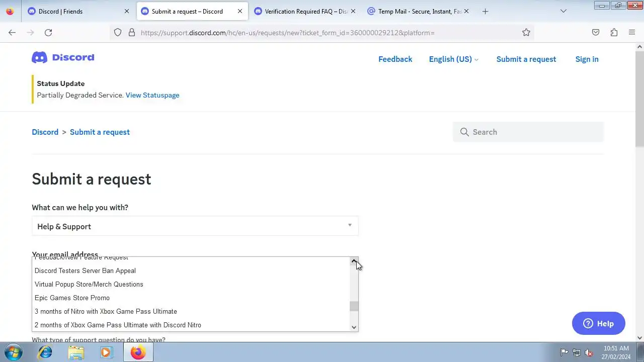The width and height of the screenshot is (644, 362).
Task: Switch to the Temp Mail tab
Action: [419, 11]
